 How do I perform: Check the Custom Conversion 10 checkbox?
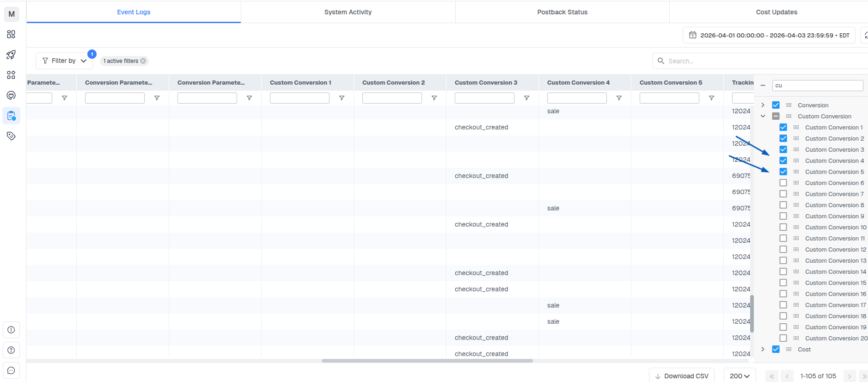tap(783, 227)
